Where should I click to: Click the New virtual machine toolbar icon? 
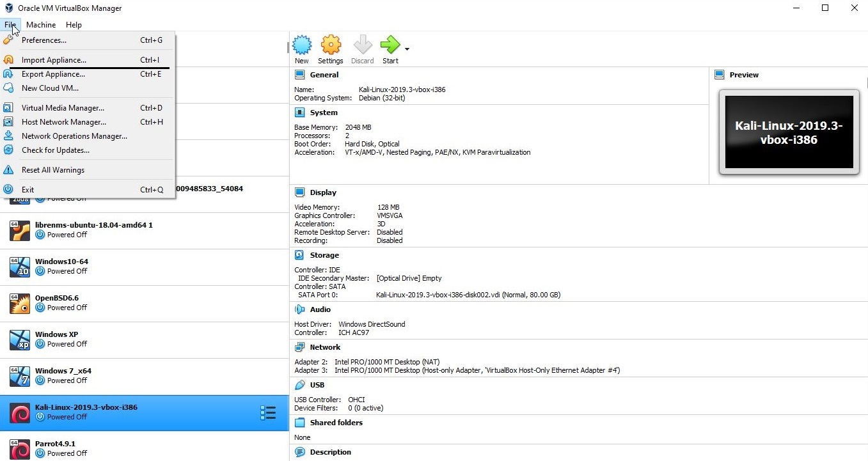(302, 50)
